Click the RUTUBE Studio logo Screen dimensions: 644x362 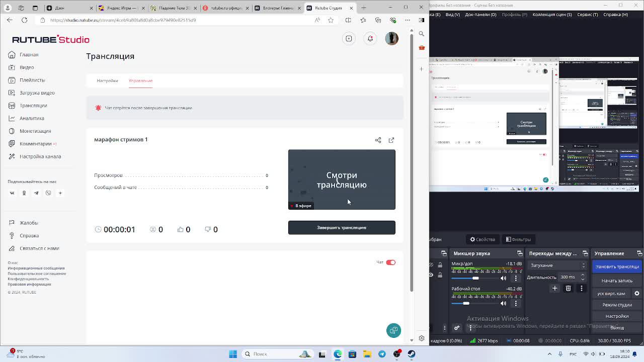click(x=50, y=39)
